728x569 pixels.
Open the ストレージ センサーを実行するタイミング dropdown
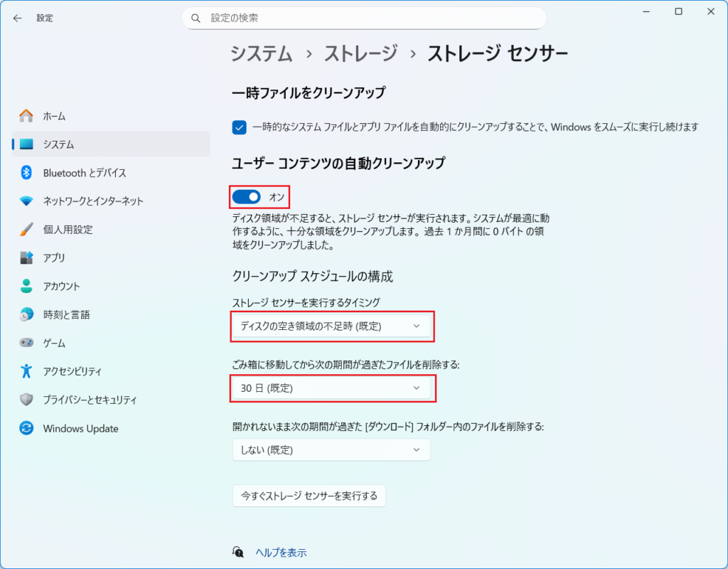(x=331, y=326)
